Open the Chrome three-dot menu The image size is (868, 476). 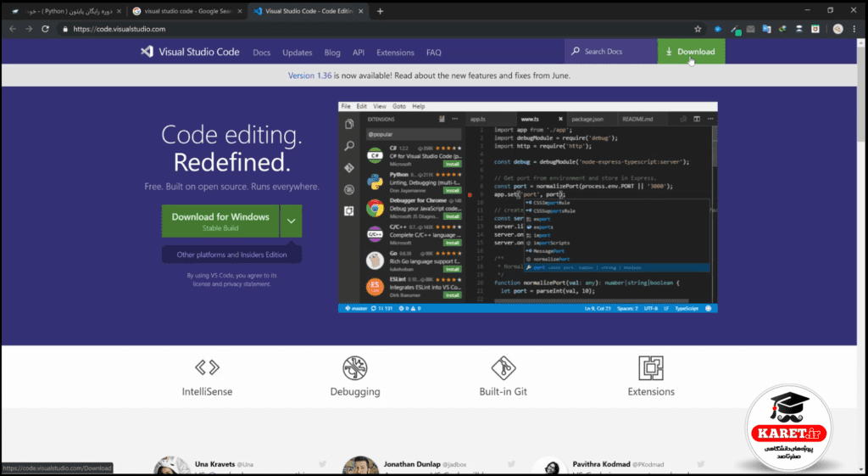click(856, 29)
